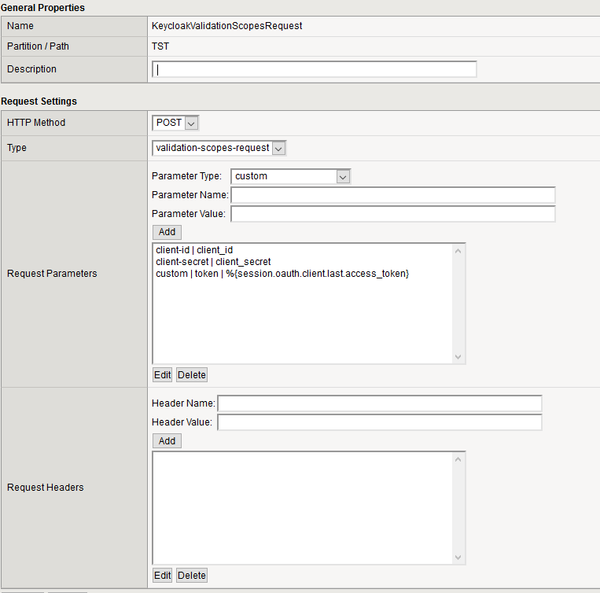
Task: Click into the Parameter Value field
Action: tap(392, 214)
